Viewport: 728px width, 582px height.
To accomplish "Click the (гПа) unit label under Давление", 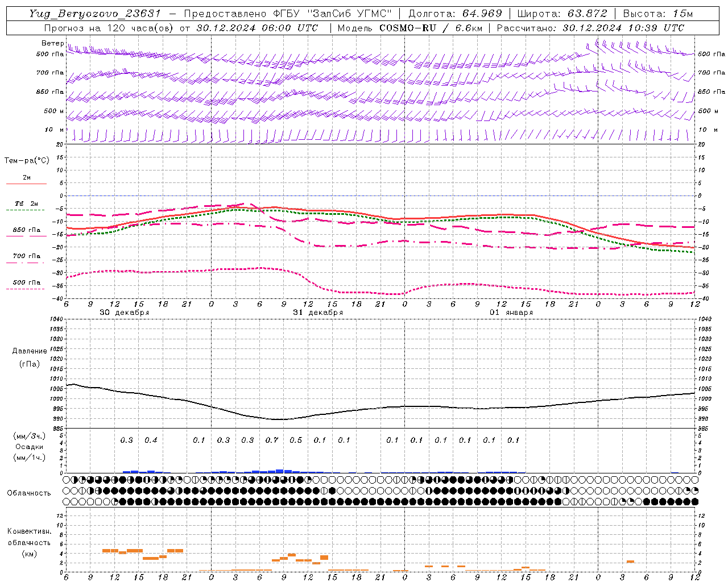I will point(30,364).
